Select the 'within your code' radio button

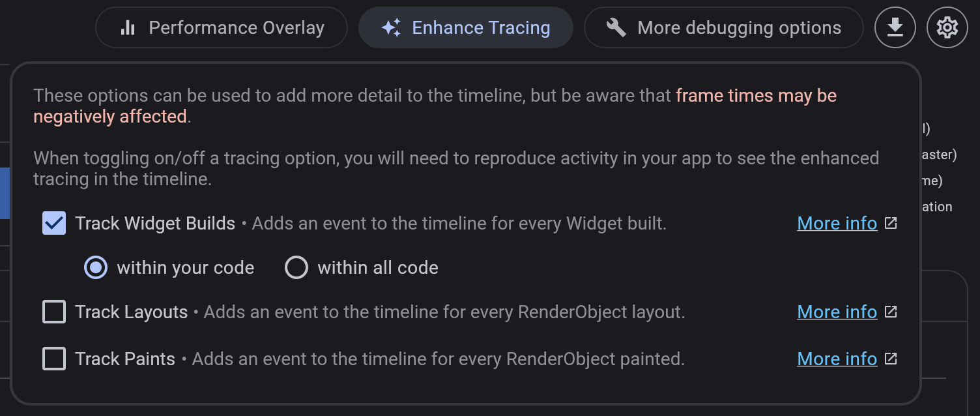coord(95,267)
